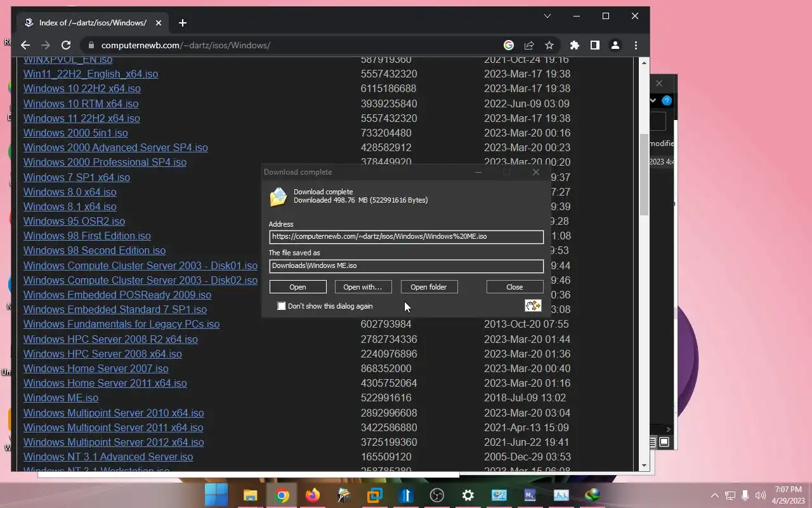The image size is (812, 508).
Task: Click the network tray icon
Action: click(x=730, y=495)
